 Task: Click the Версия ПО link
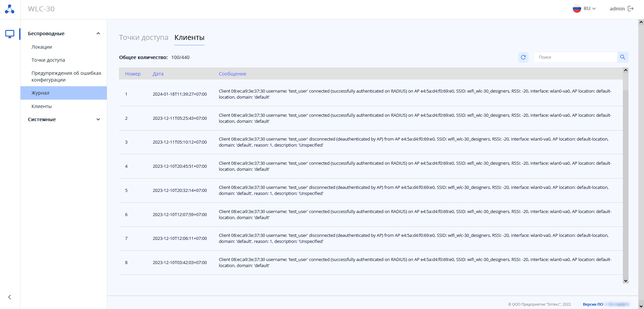point(593,304)
